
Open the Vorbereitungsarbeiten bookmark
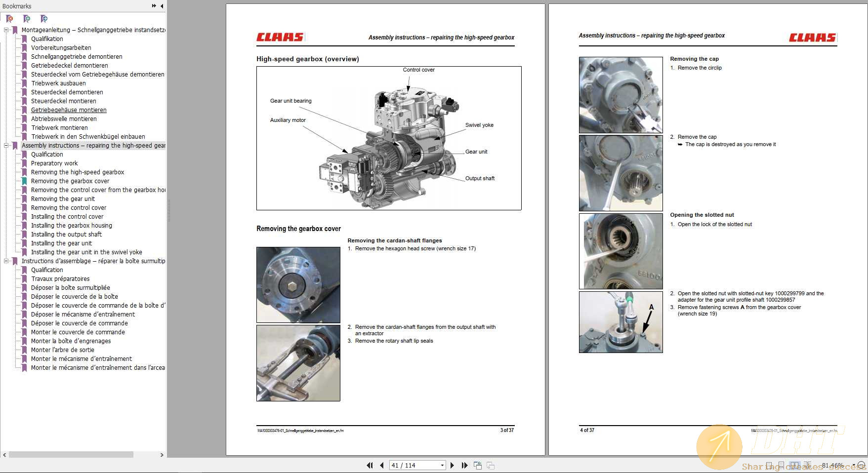(x=61, y=47)
